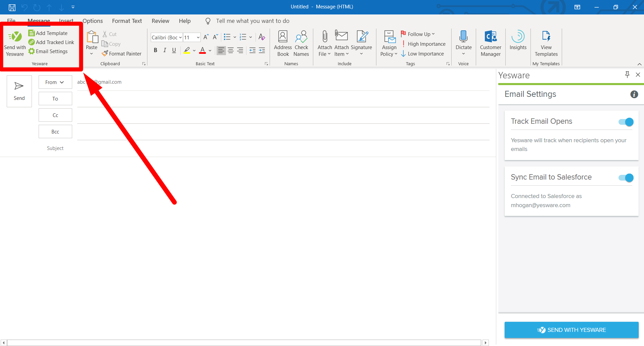The height and width of the screenshot is (346, 644).
Task: Open Clipboard group dialog launcher
Action: point(144,64)
